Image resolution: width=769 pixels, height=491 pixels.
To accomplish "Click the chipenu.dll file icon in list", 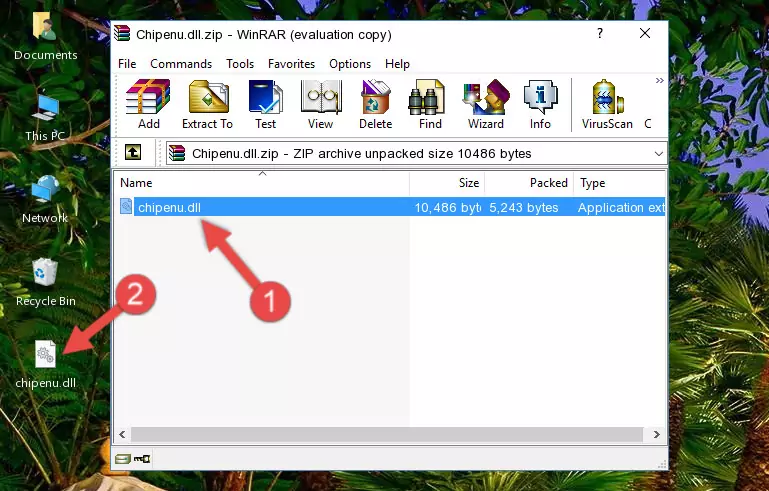I will coord(126,207).
